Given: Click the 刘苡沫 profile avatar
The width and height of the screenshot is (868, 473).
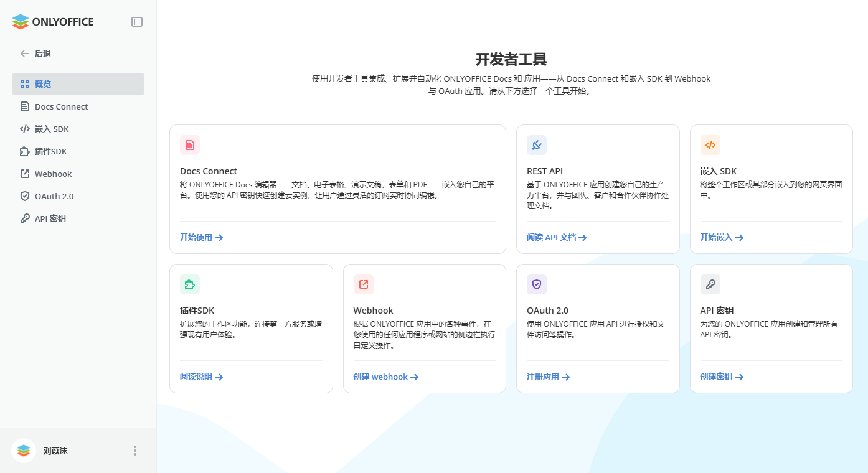Looking at the screenshot, I should (x=24, y=451).
